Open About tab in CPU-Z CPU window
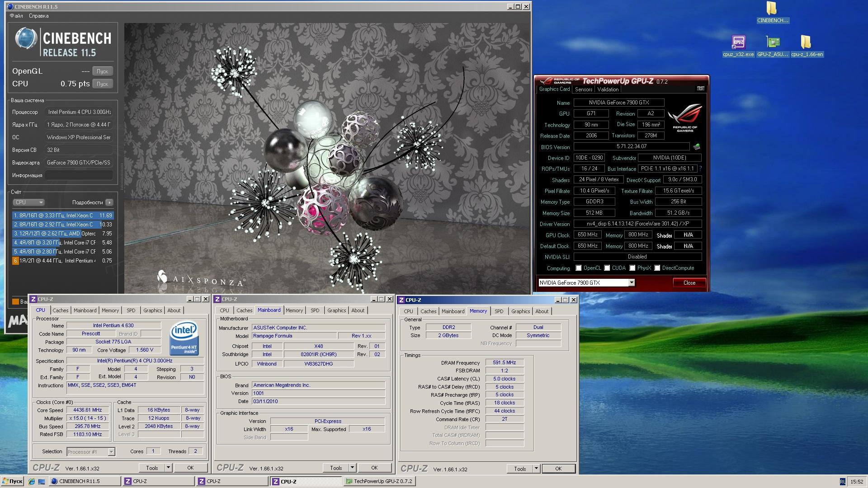Image resolution: width=868 pixels, height=488 pixels. coord(174,310)
